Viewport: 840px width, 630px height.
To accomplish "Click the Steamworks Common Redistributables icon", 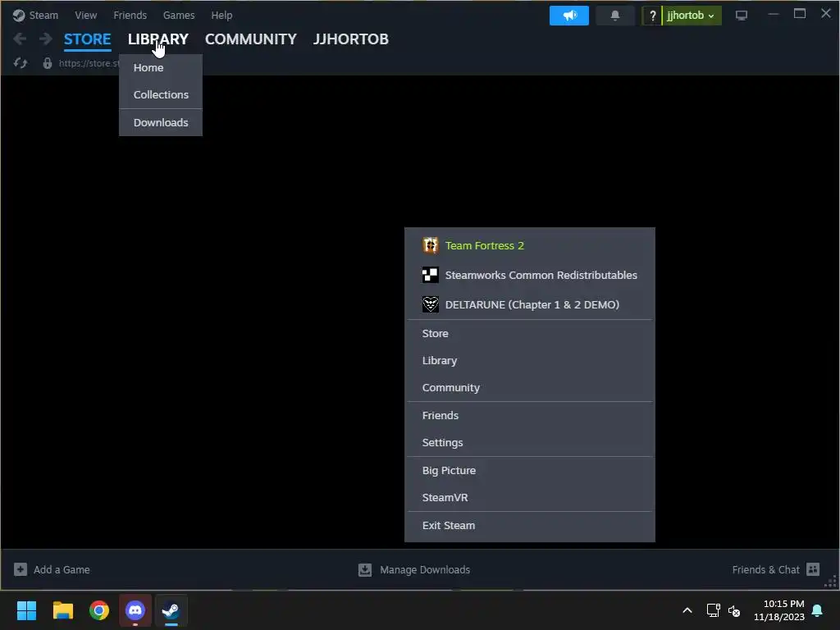I will pyautogui.click(x=430, y=275).
